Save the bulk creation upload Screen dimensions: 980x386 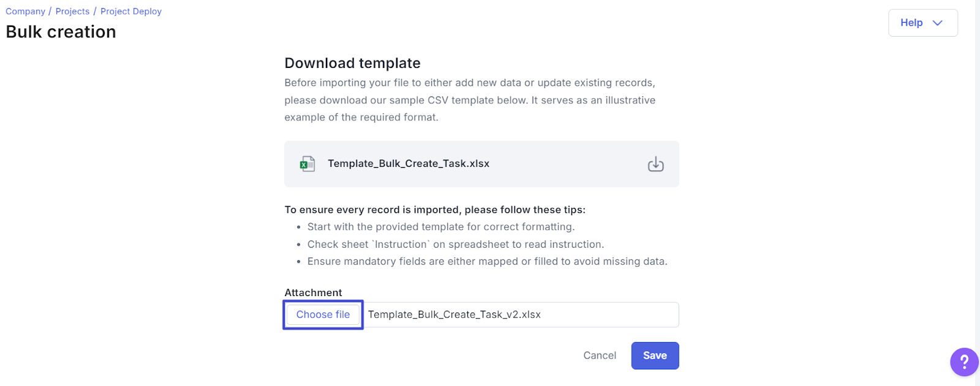click(655, 355)
